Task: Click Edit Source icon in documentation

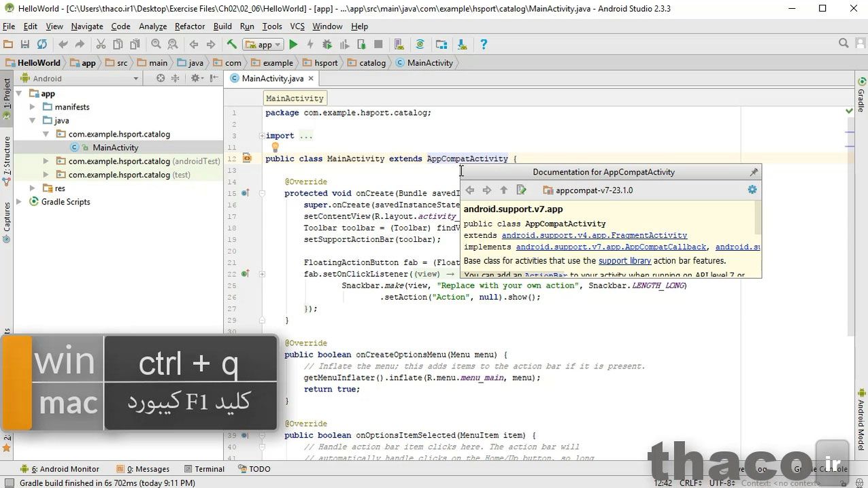Action: tap(521, 190)
